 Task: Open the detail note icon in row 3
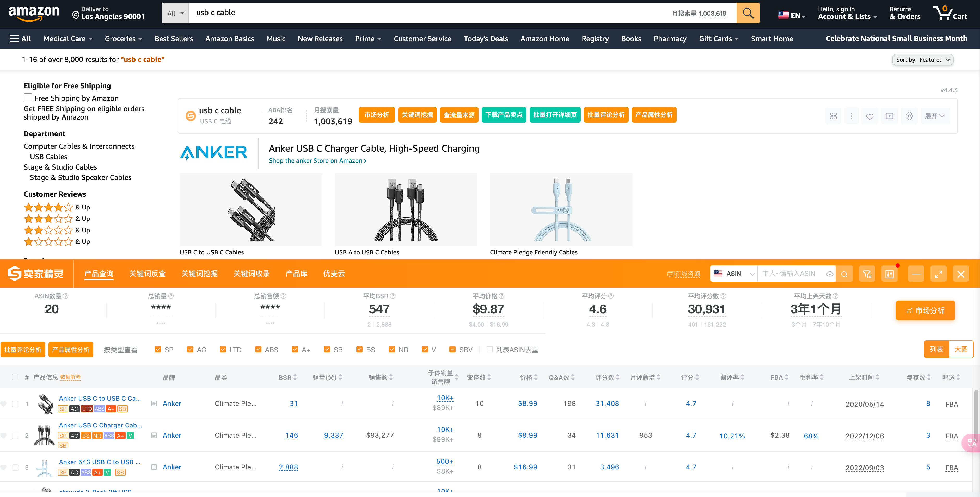[x=154, y=467]
